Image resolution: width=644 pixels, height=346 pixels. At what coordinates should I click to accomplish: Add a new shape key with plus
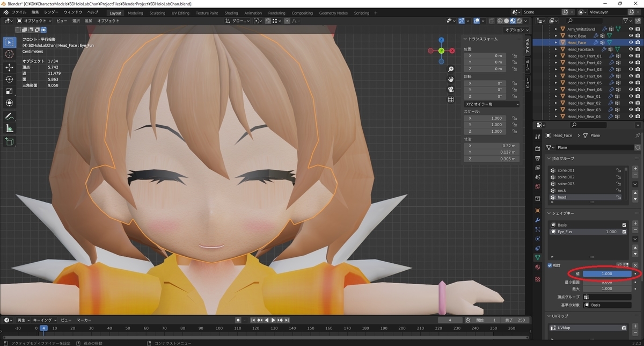635,224
